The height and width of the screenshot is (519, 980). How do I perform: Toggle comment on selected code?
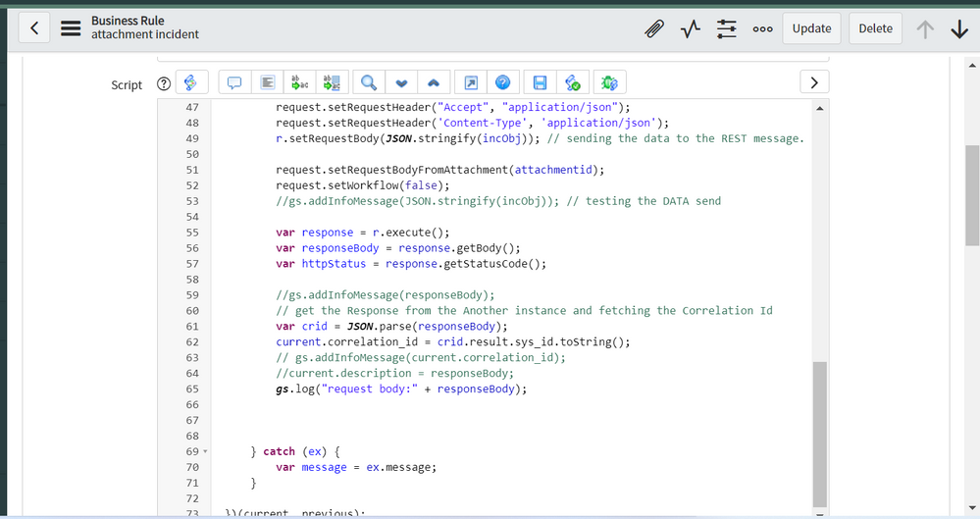coord(234,82)
